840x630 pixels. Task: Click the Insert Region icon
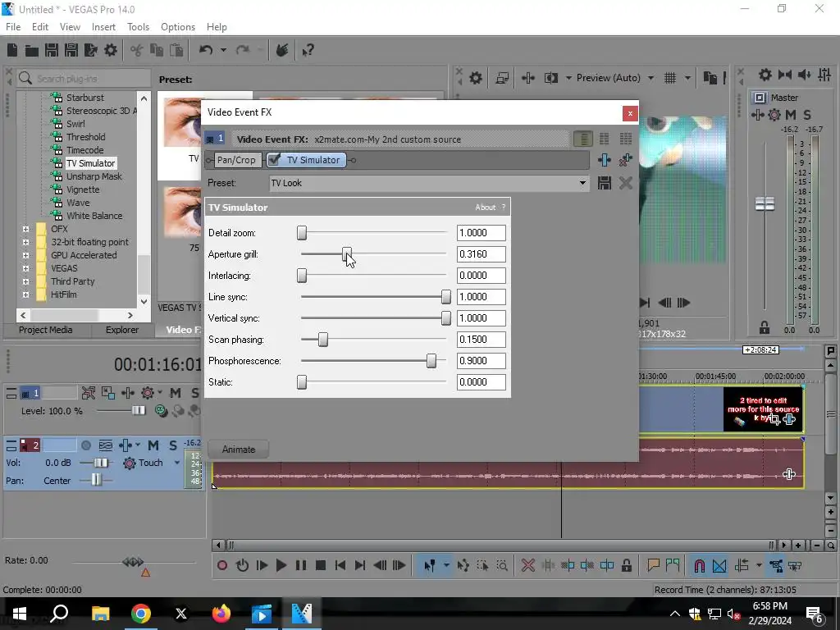pos(673,565)
